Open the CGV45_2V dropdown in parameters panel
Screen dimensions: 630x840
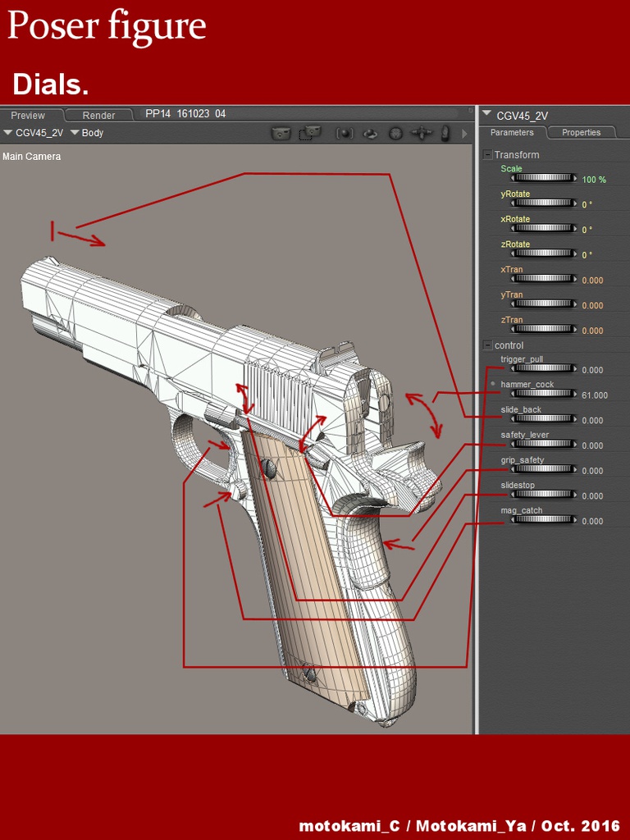point(514,116)
